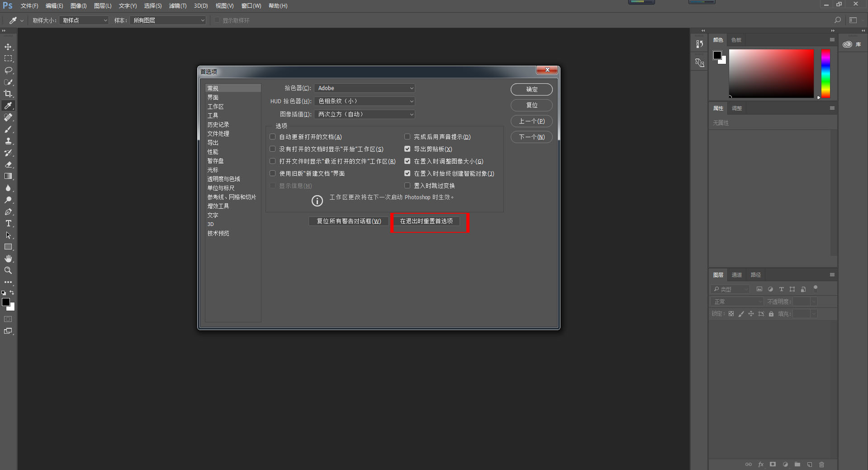Image resolution: width=868 pixels, height=470 pixels.
Task: Open the 图像(I) menu
Action: pos(78,6)
